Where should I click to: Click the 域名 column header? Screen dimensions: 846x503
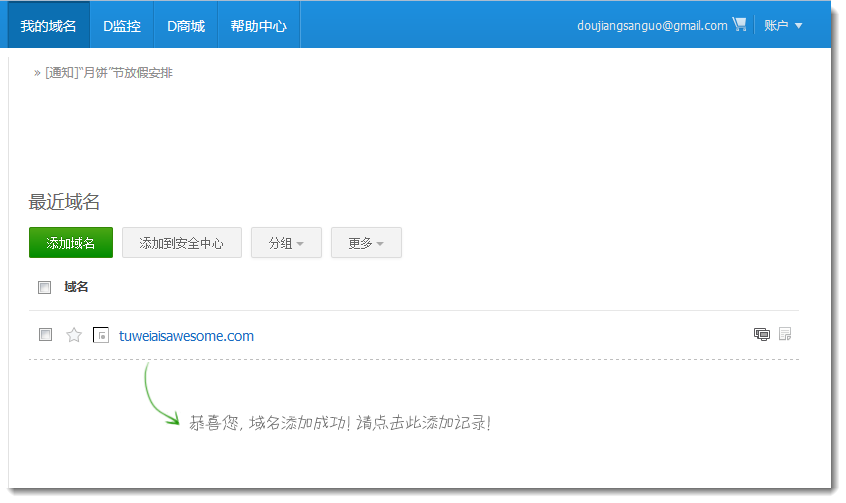click(76, 288)
